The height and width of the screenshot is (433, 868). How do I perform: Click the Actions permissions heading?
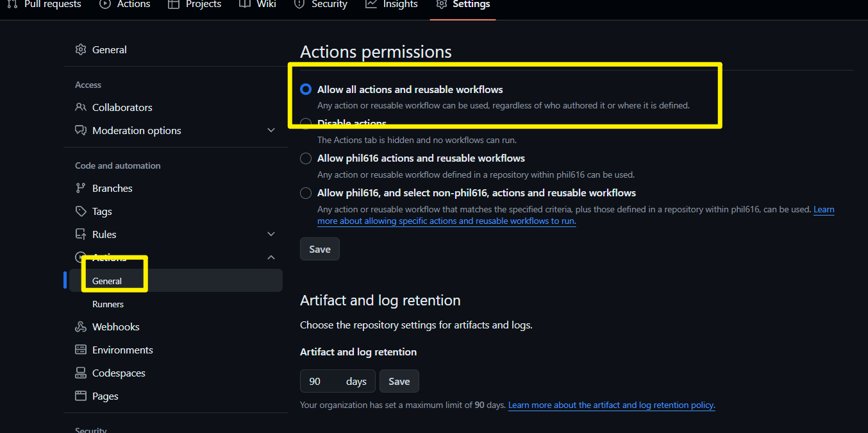click(x=376, y=52)
